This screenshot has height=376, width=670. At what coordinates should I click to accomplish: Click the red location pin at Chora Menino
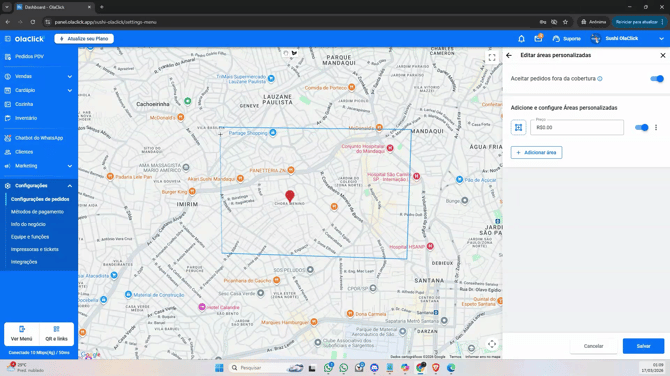coord(290,196)
